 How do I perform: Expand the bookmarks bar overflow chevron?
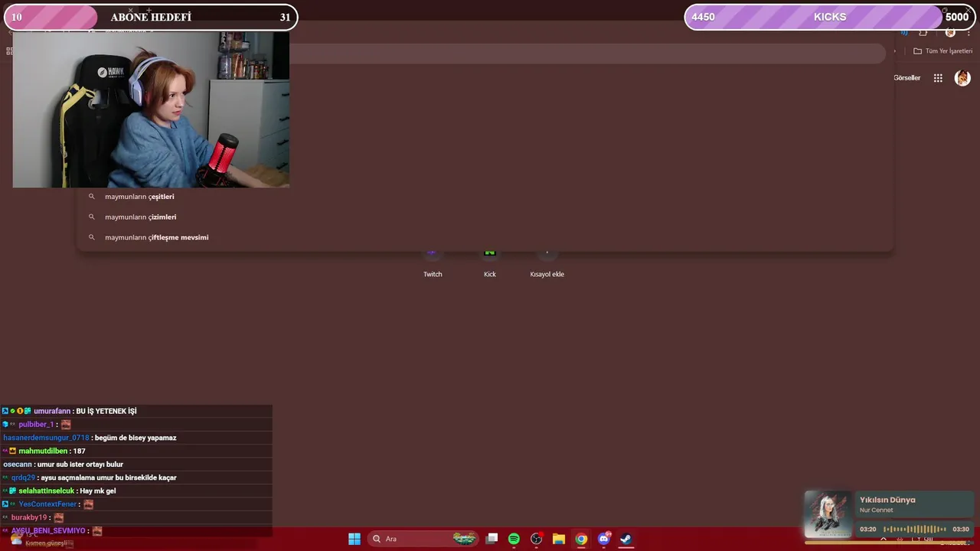tap(894, 51)
